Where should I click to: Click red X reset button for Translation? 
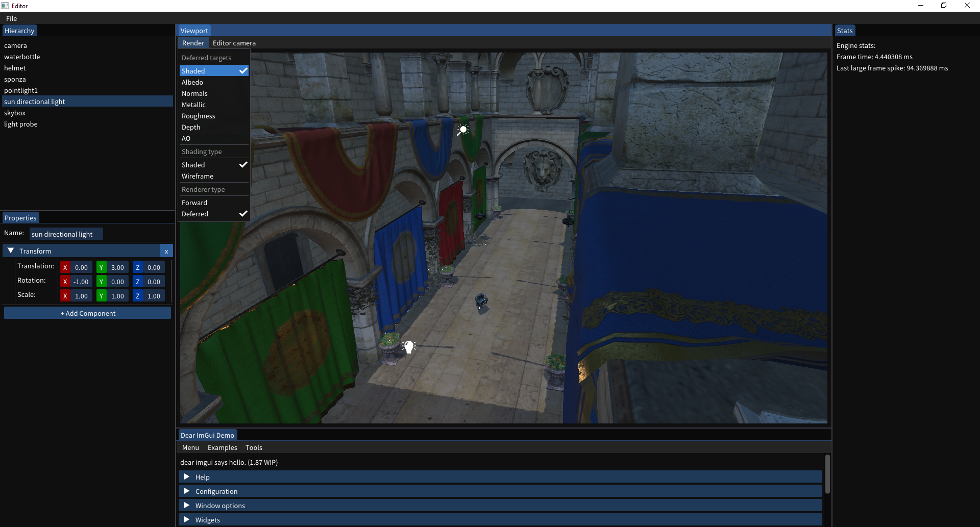(65, 267)
